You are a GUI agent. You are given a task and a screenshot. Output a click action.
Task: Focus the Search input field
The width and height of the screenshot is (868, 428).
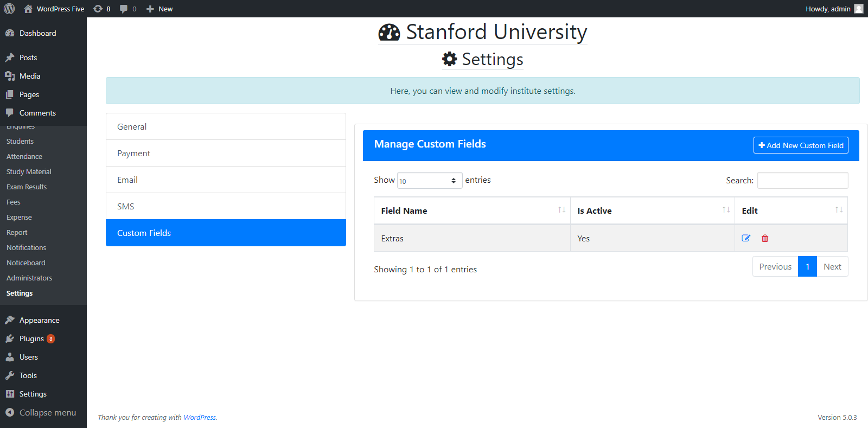click(x=802, y=181)
